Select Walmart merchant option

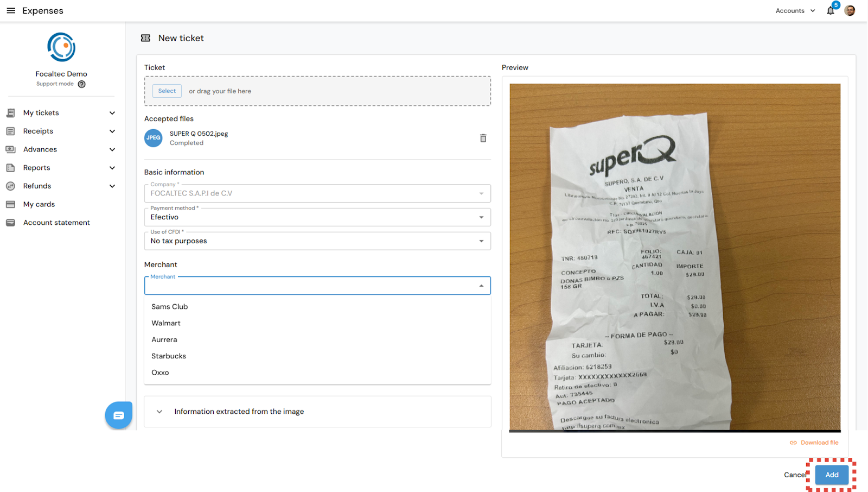pos(317,323)
